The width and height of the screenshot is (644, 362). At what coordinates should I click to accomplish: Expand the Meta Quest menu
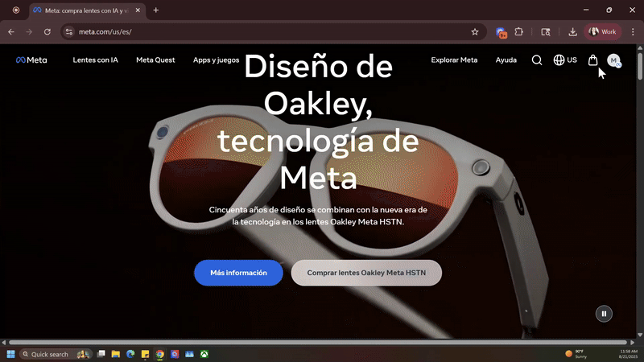pos(155,60)
